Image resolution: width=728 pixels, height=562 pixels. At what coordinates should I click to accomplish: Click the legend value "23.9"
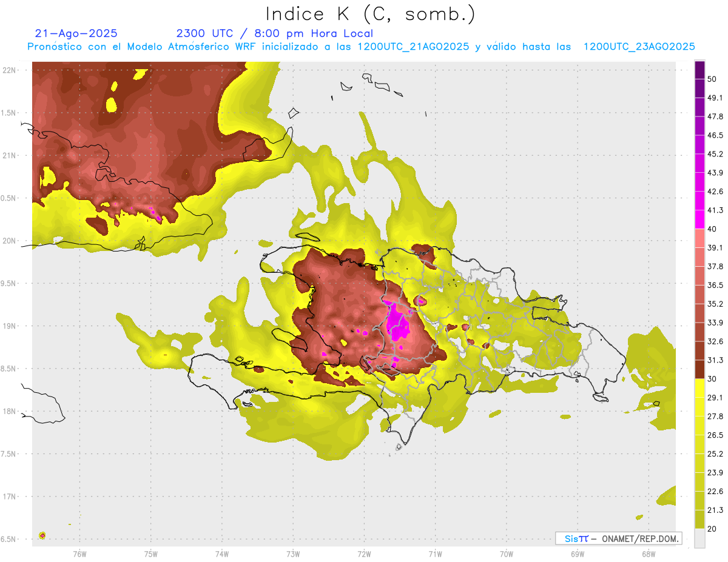(x=715, y=472)
